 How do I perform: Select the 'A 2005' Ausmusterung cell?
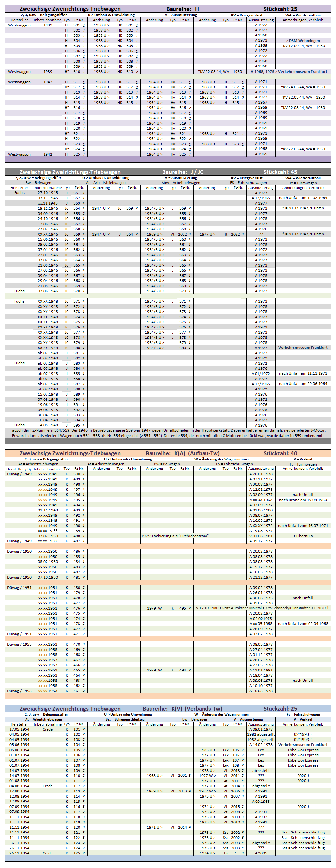click(x=261, y=853)
